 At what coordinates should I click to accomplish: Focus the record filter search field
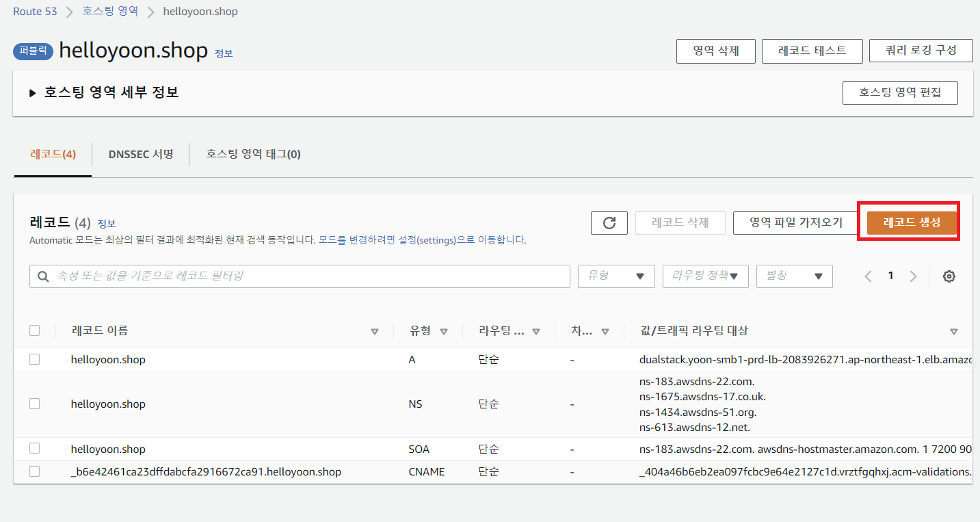pyautogui.click(x=300, y=276)
